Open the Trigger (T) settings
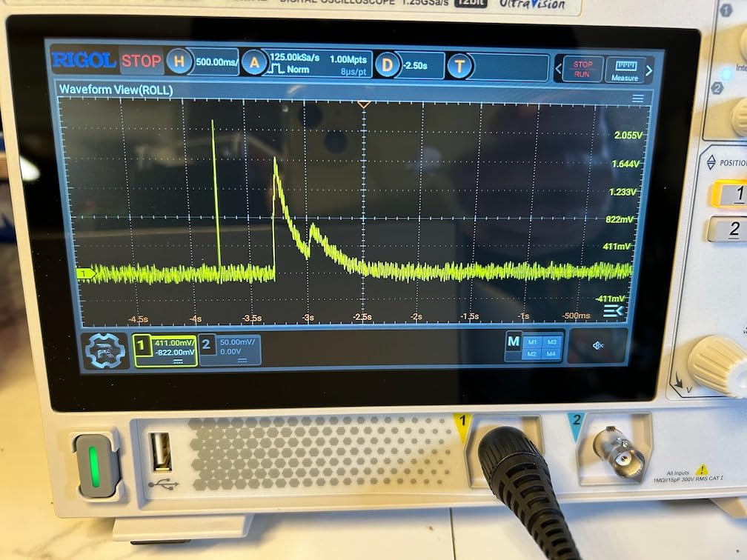This screenshot has height=560, width=747. [459, 66]
